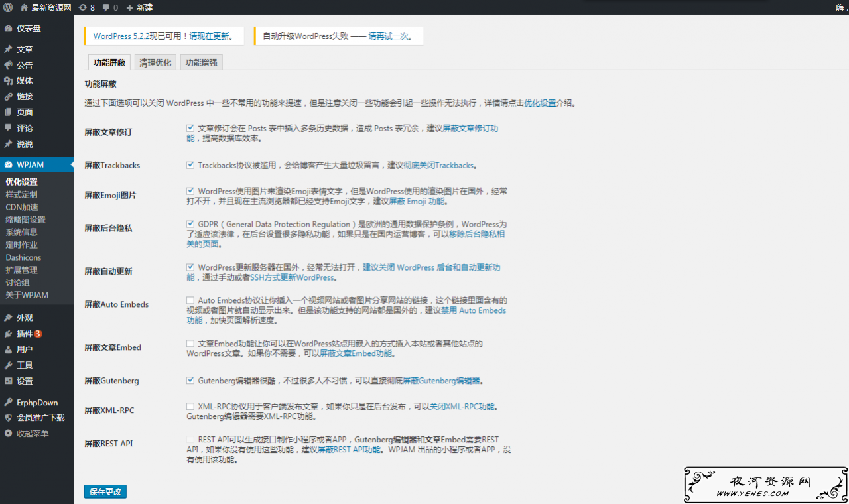Click the 屏蔽Gutenberg编辑器 link
Viewport: 849px width, 504px height.
coord(442,381)
